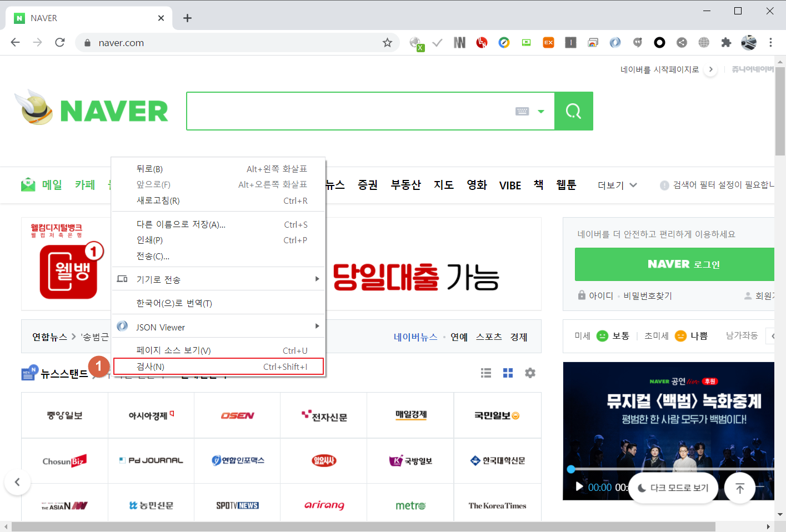The width and height of the screenshot is (786, 532).
Task: Play the musical 백범 video
Action: click(579, 487)
